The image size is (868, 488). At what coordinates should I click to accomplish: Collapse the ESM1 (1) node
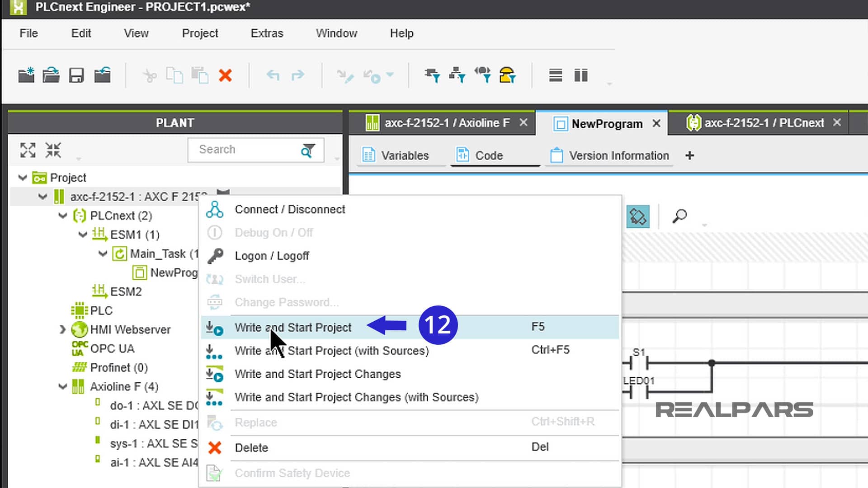pyautogui.click(x=83, y=235)
